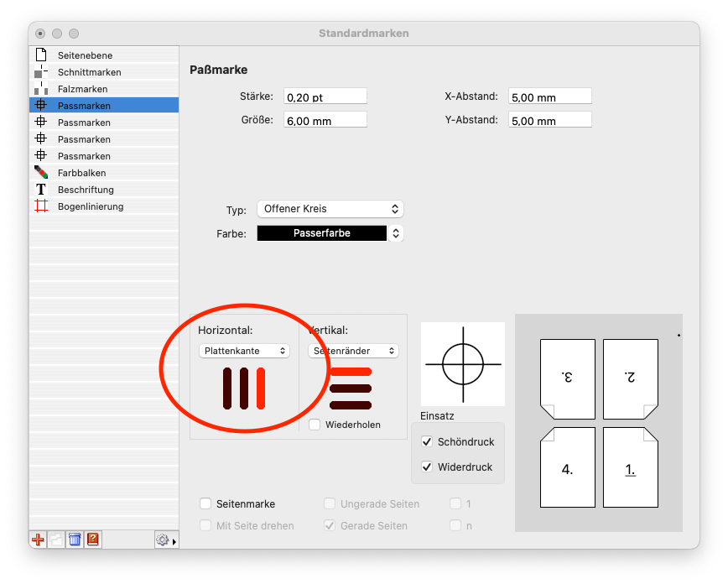This screenshot has height=584, width=728.
Task: Open Farbbalken using its color bar icon
Action: [41, 172]
